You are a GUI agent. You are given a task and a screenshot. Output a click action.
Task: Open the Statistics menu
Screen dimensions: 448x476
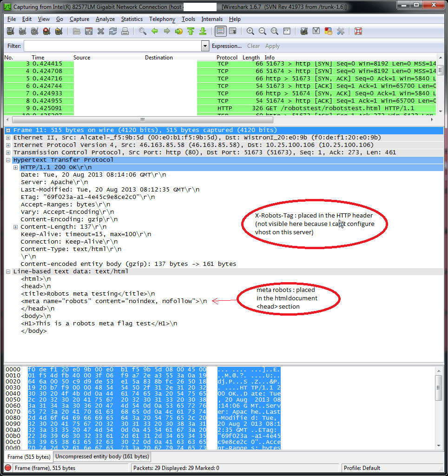point(132,19)
